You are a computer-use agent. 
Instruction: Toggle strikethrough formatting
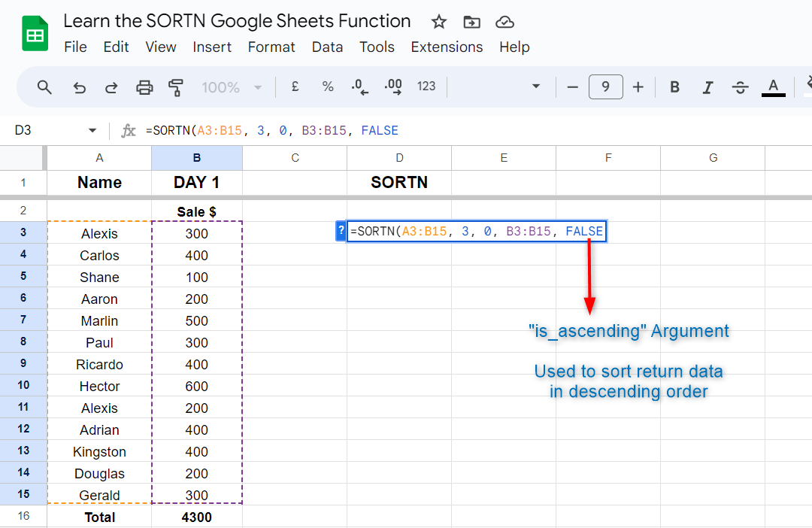pyautogui.click(x=740, y=87)
